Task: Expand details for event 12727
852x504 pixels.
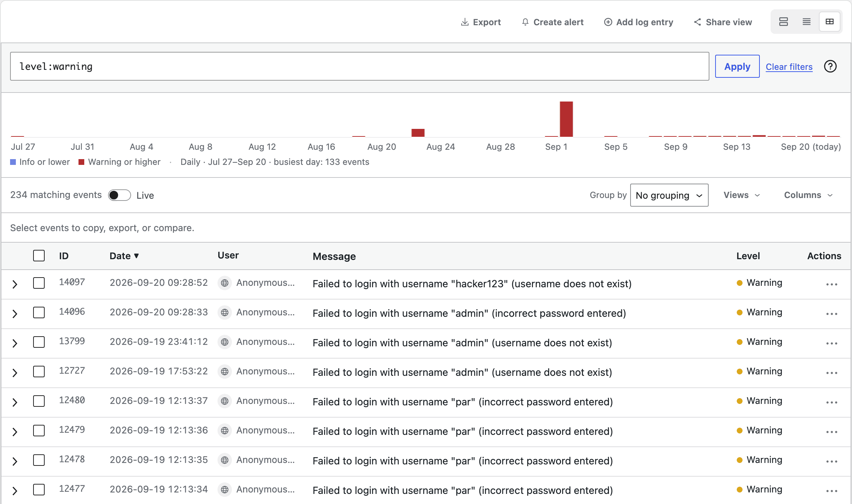Action: pyautogui.click(x=15, y=373)
